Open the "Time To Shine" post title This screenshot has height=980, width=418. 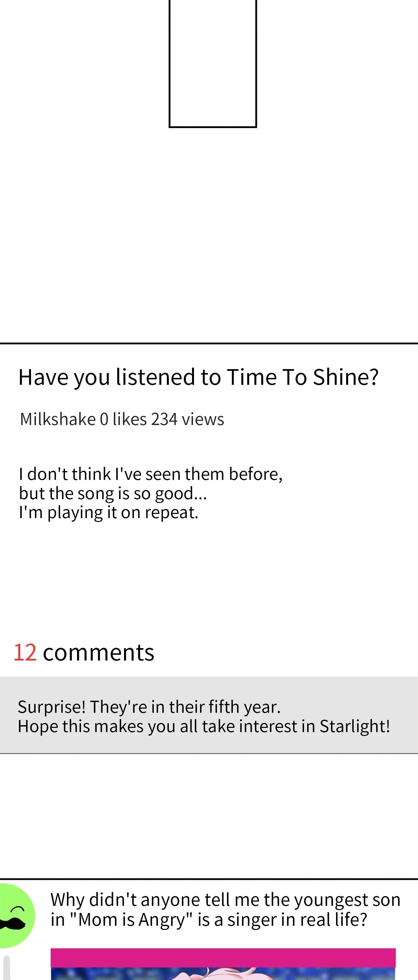point(198,377)
